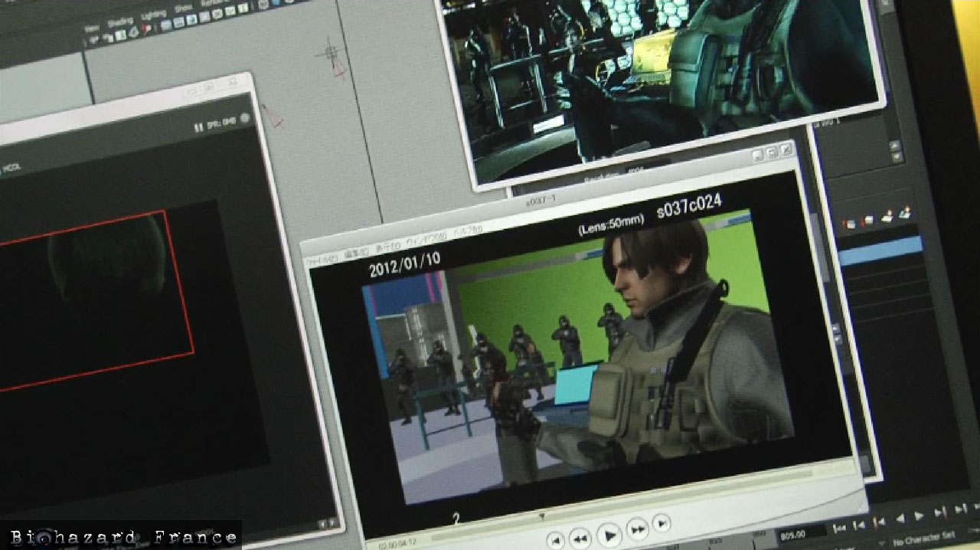Click the playhead marker on the player scrub bar
This screenshot has width=980, height=550.
pyautogui.click(x=542, y=516)
